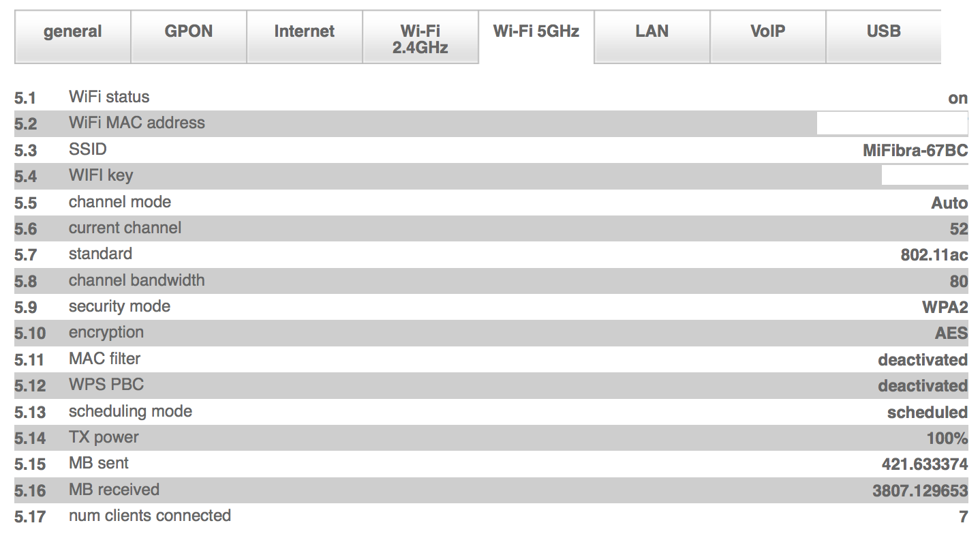Select the USB tab
The image size is (980, 536).
(883, 32)
